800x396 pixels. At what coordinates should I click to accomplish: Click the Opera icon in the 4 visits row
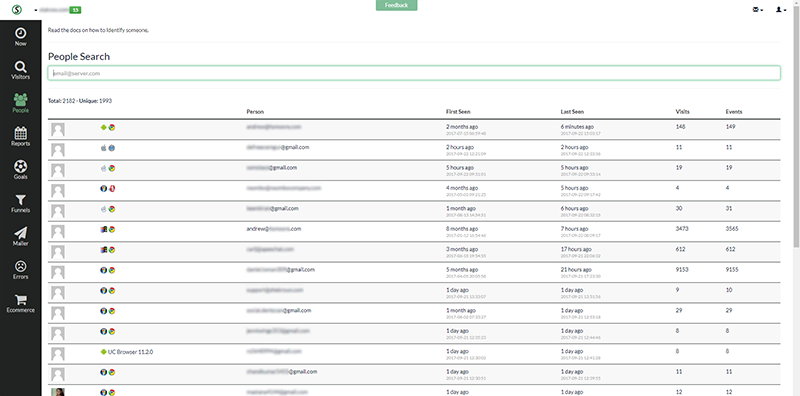click(112, 188)
